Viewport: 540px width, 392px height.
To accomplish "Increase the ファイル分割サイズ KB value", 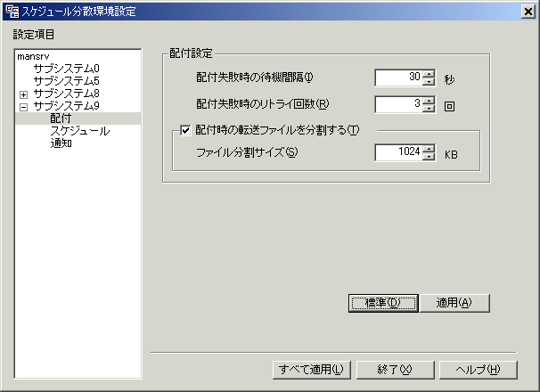I will (429, 149).
